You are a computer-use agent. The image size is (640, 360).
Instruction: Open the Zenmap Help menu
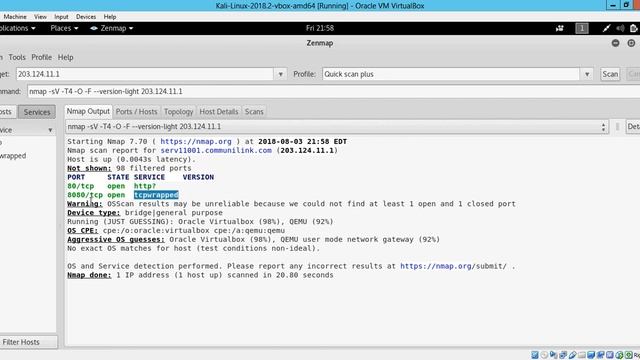(x=65, y=58)
